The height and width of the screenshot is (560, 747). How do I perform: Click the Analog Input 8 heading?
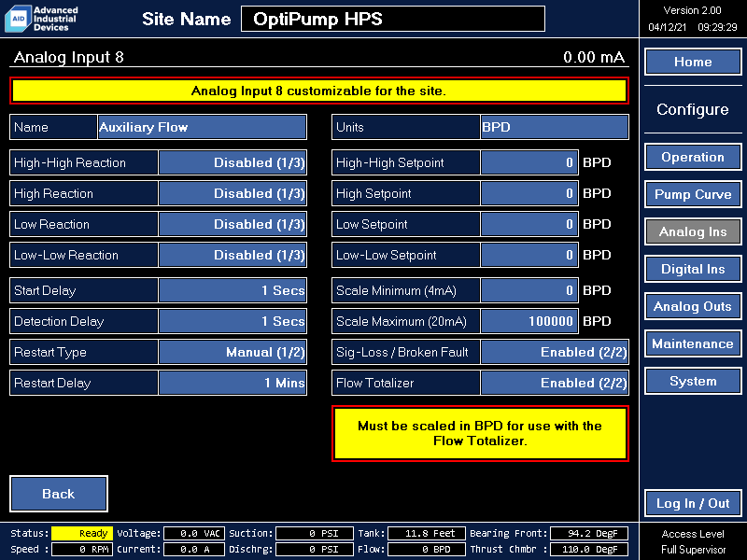(68, 57)
